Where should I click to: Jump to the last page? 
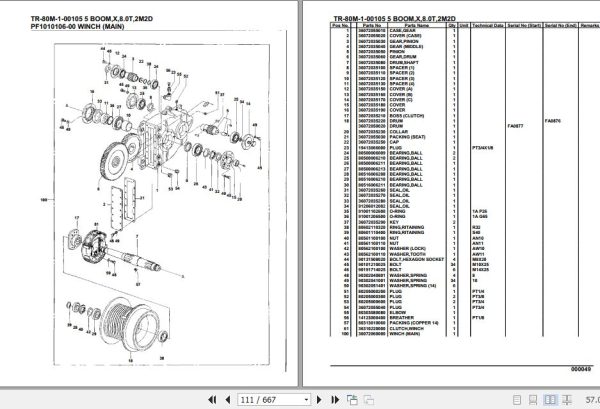[x=335, y=400]
